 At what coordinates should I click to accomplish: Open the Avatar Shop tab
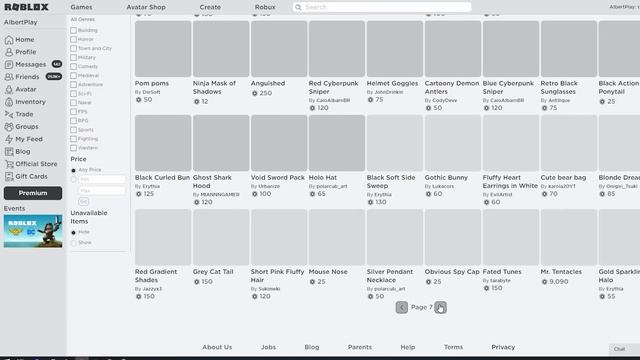point(146,7)
